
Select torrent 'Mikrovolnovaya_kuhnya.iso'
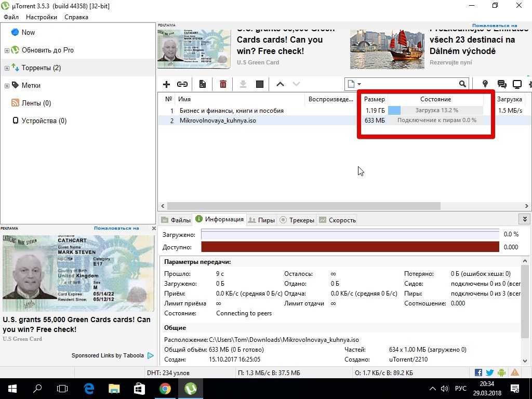click(218, 121)
